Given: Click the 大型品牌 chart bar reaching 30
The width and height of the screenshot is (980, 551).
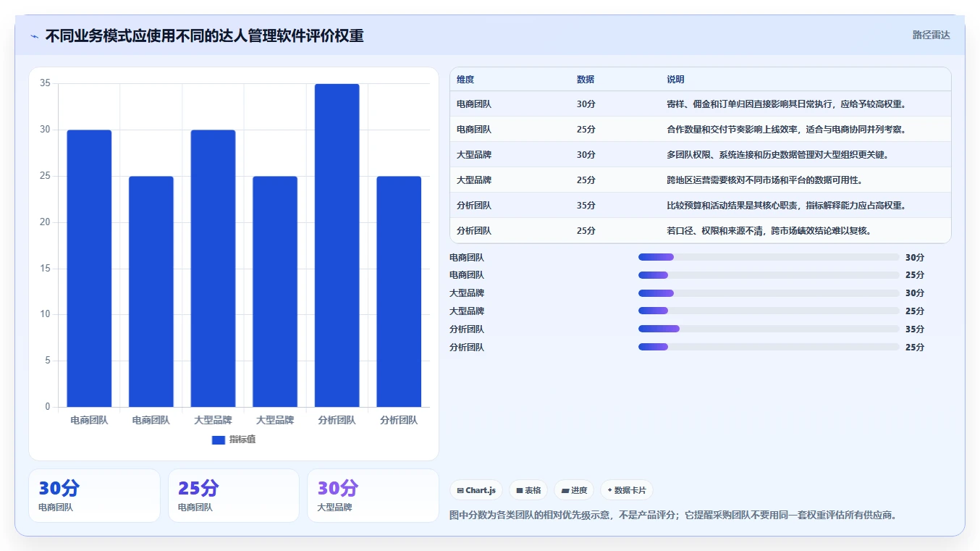Looking at the screenshot, I should [214, 269].
